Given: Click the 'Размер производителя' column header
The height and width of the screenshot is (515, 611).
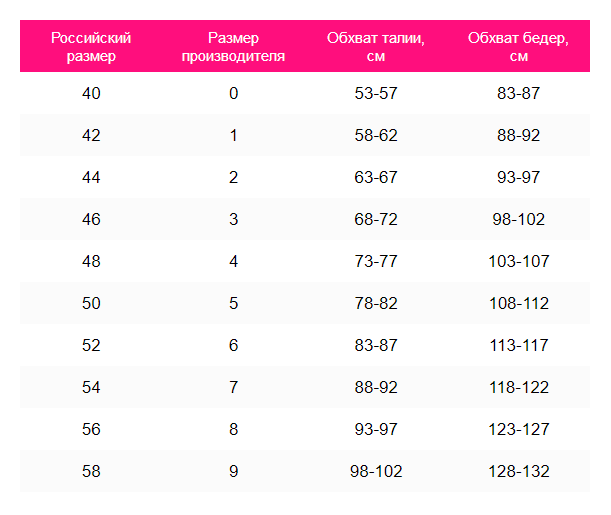Looking at the screenshot, I should [233, 47].
